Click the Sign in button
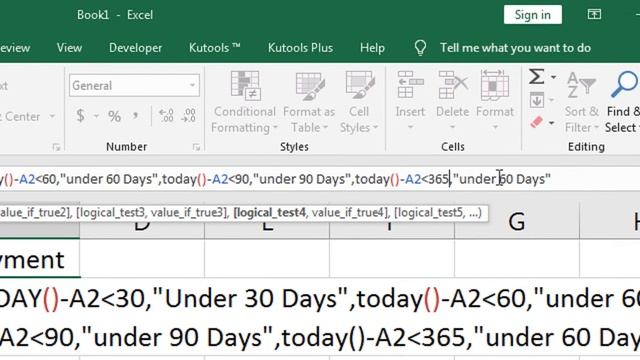 pos(533,15)
